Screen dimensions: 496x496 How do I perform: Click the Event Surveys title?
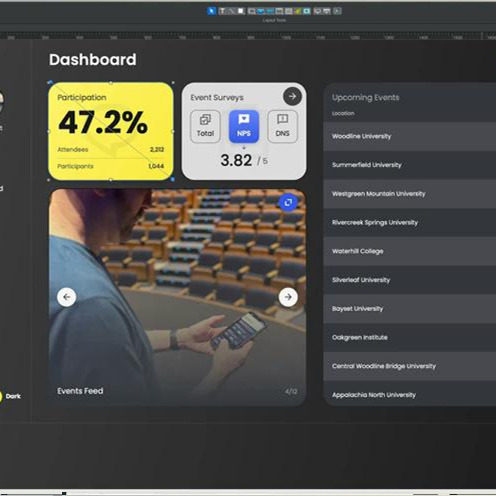217,97
